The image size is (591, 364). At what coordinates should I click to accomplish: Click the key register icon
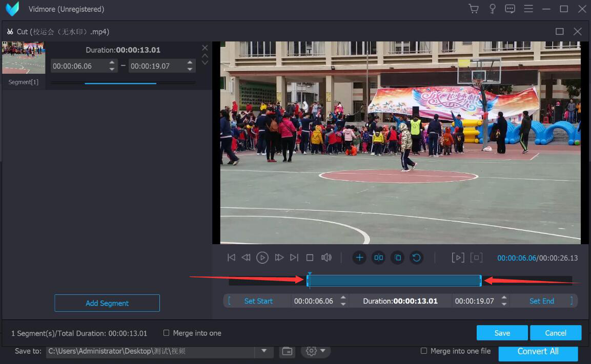[492, 9]
